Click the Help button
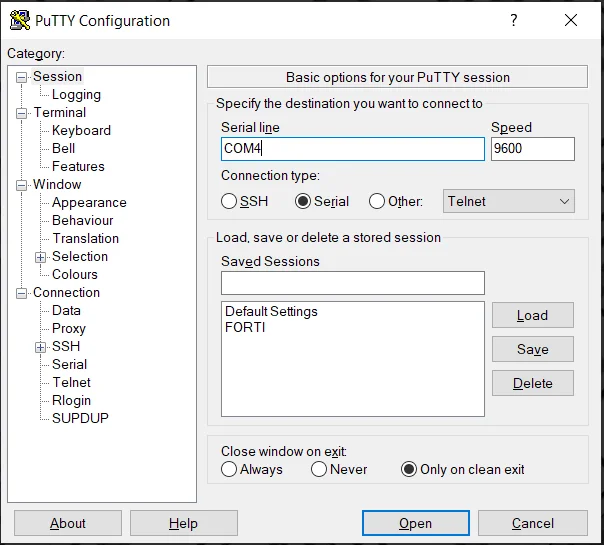 pyautogui.click(x=184, y=523)
